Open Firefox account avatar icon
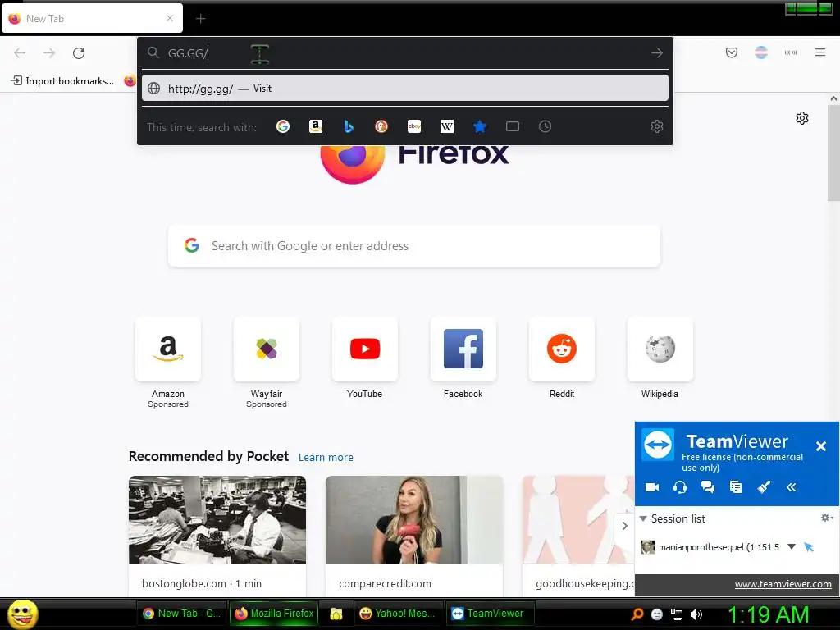 (x=761, y=52)
